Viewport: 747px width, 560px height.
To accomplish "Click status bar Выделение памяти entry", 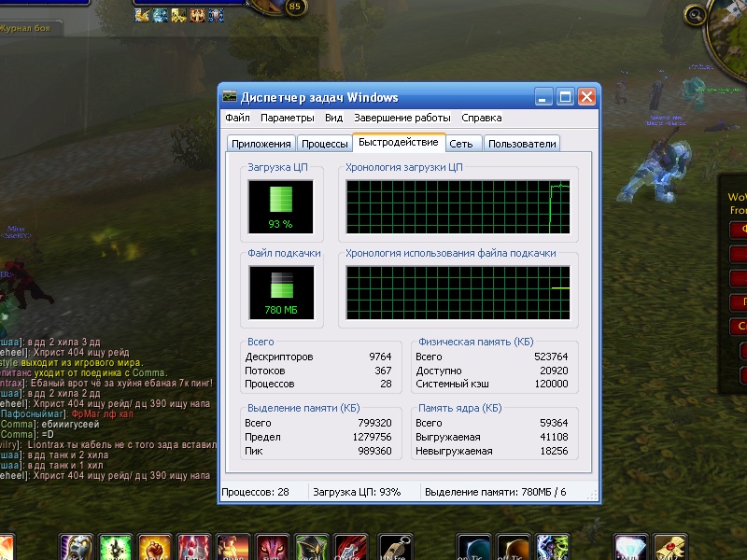I will pos(495,492).
